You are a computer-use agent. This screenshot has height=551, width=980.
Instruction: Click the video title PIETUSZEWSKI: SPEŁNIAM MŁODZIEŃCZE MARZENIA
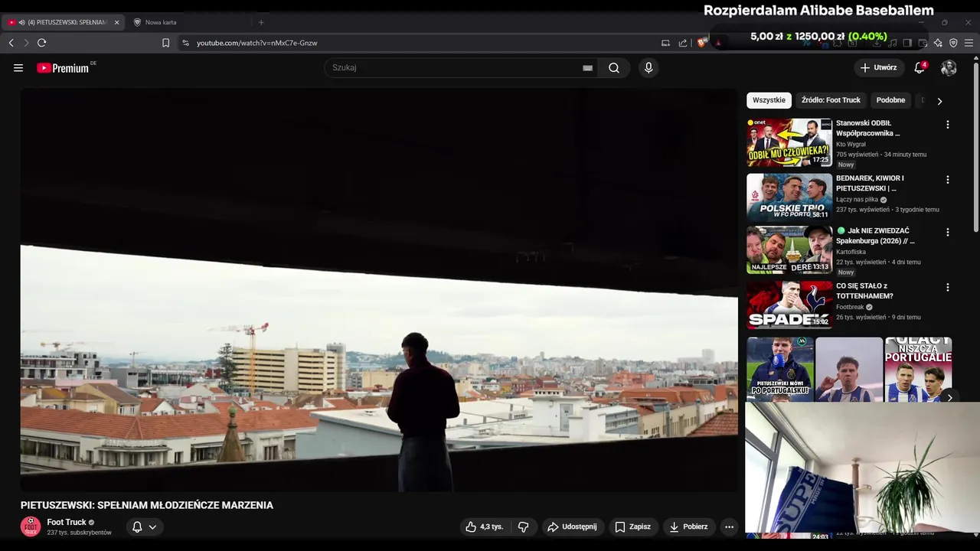point(147,505)
